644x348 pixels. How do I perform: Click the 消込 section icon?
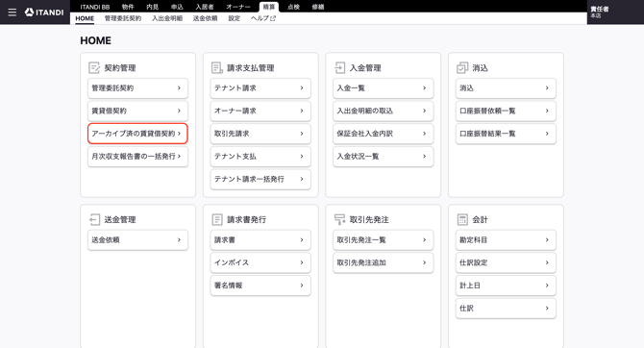[x=462, y=68]
